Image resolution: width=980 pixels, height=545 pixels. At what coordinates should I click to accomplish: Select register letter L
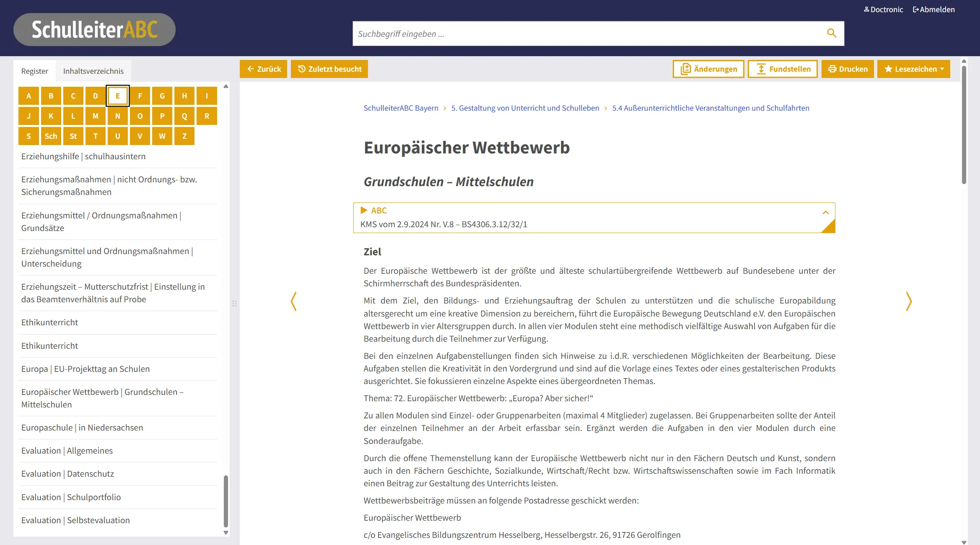point(73,116)
